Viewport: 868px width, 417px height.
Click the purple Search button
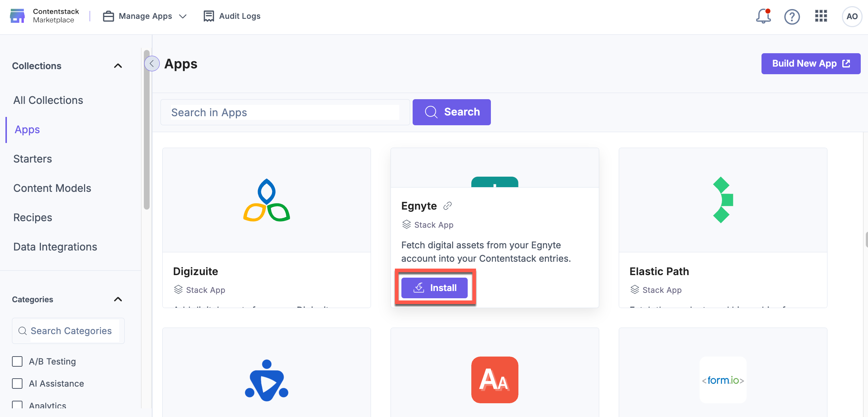coord(451,112)
